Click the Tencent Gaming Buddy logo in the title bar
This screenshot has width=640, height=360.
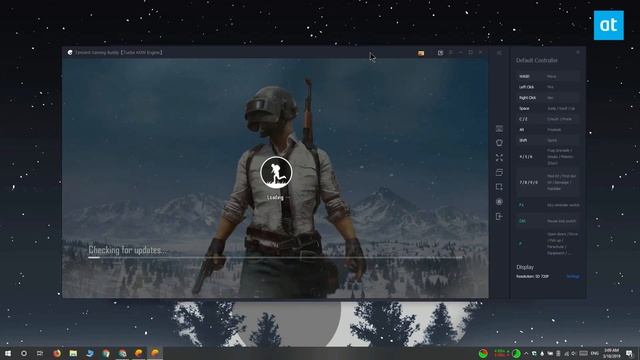[x=70, y=53]
